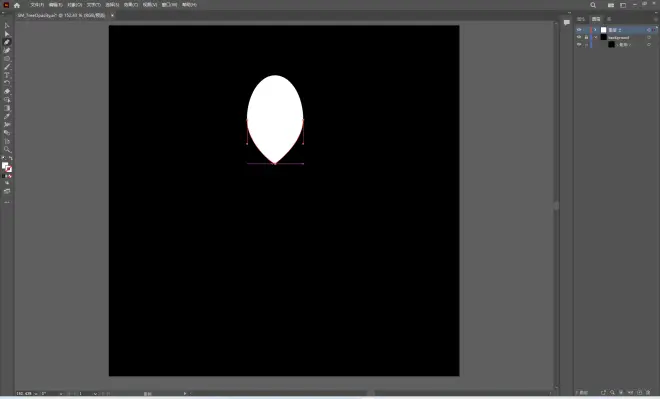Click the bottom anchor point of the white shape
660x399 pixels.
[275, 163]
